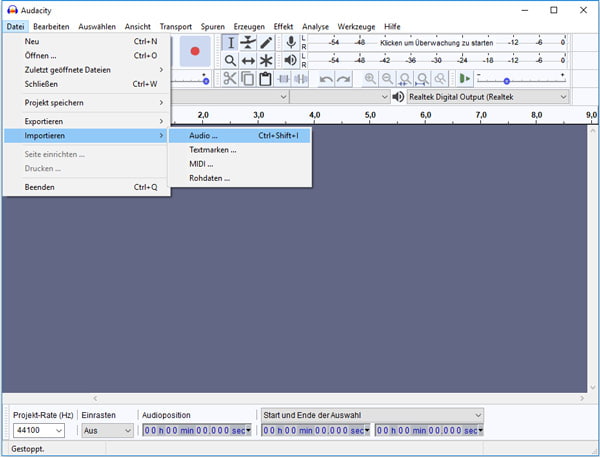
Task: Click the green Play-at-speed button
Action: click(465, 78)
